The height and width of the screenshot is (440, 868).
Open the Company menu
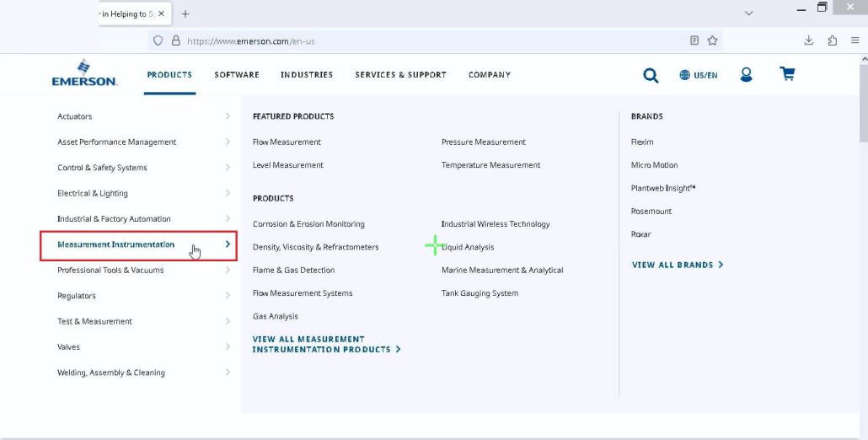click(x=490, y=75)
